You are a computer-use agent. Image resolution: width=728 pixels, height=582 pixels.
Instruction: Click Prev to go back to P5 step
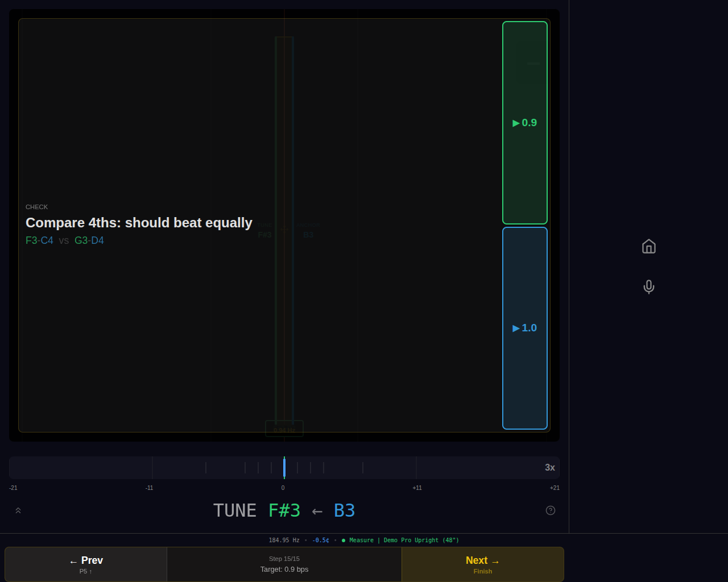coord(85,564)
